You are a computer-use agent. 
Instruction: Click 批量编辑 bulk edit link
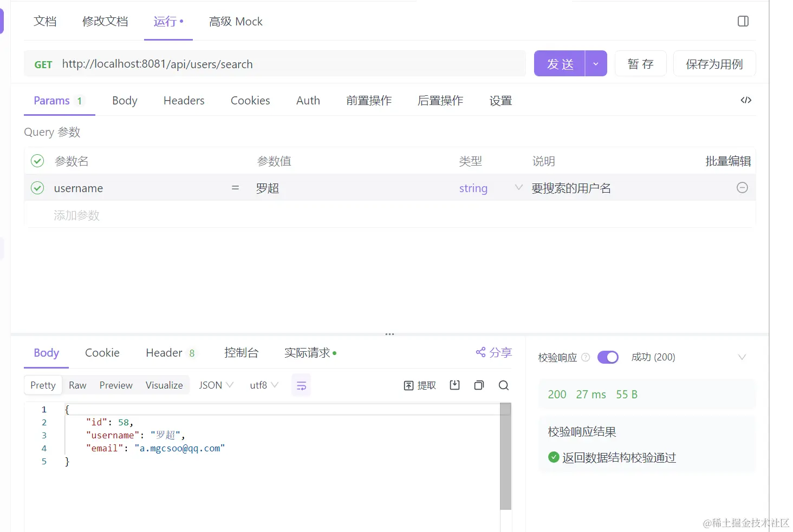728,161
